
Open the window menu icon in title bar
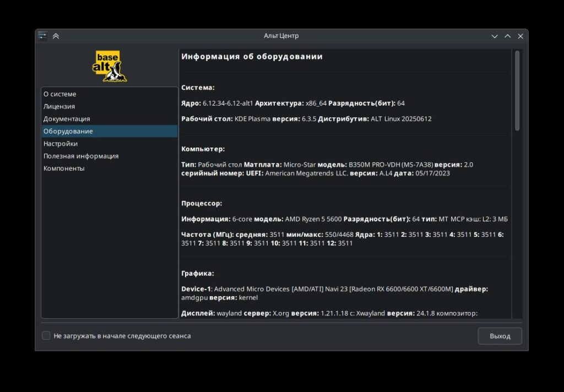click(42, 36)
